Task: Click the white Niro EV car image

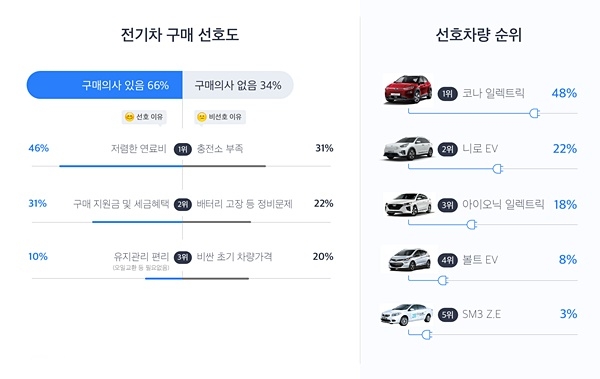Action: click(408, 148)
